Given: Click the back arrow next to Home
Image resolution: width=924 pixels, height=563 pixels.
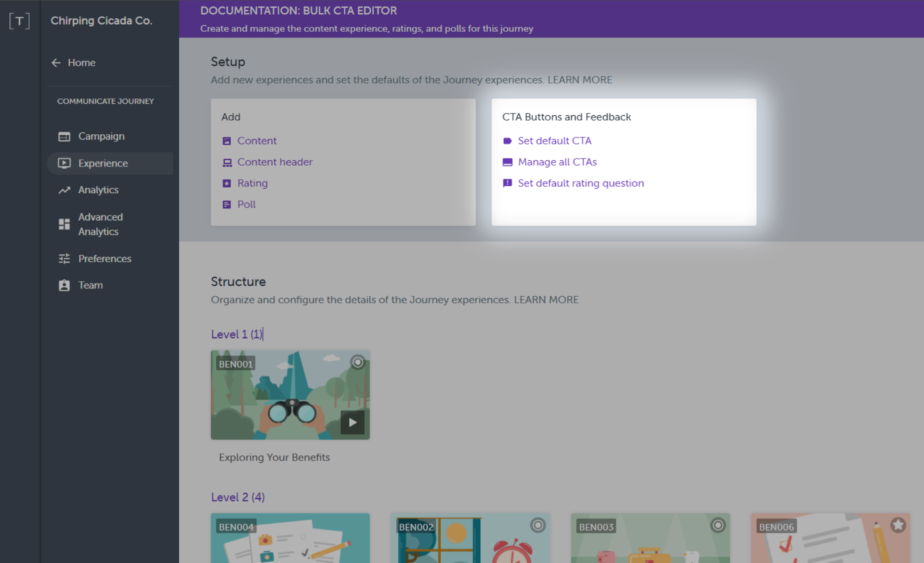Looking at the screenshot, I should [x=56, y=62].
